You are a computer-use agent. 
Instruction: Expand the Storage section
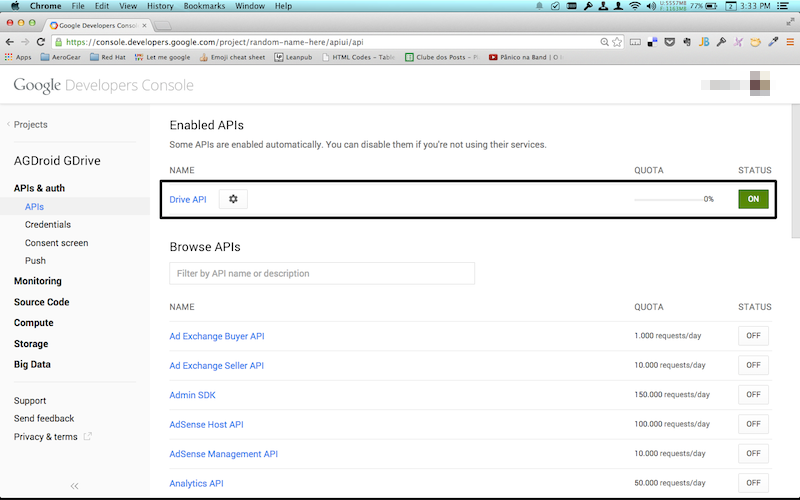pyautogui.click(x=31, y=344)
